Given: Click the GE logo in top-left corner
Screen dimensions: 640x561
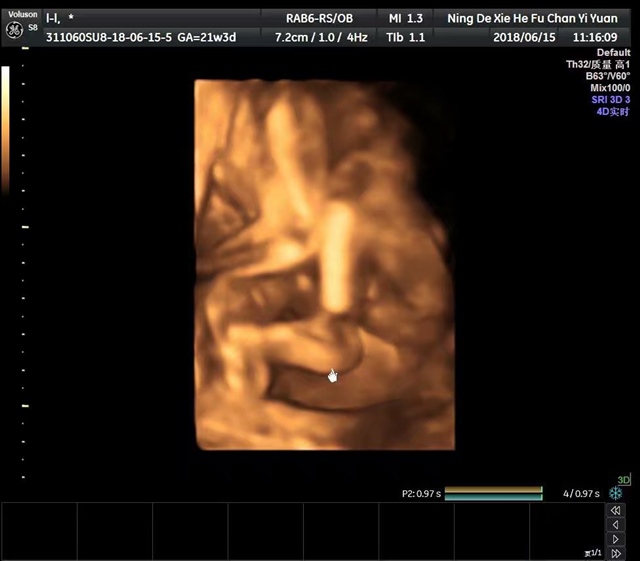Looking at the screenshot, I should (x=13, y=29).
